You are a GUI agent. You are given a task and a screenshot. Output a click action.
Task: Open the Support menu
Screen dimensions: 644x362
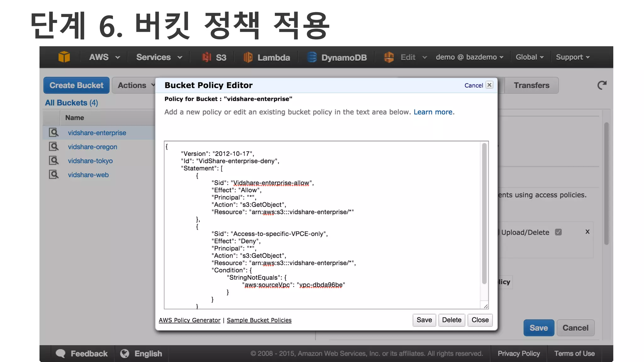pos(572,57)
